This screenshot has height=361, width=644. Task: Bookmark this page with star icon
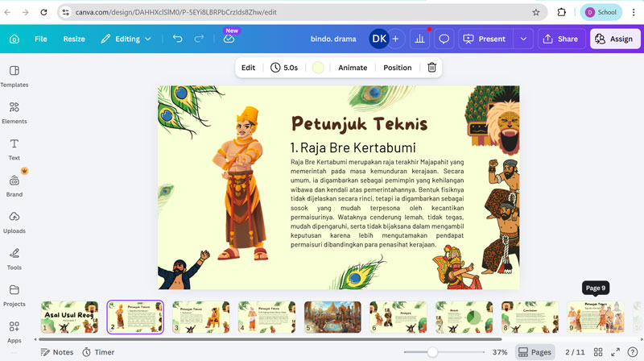pos(536,12)
